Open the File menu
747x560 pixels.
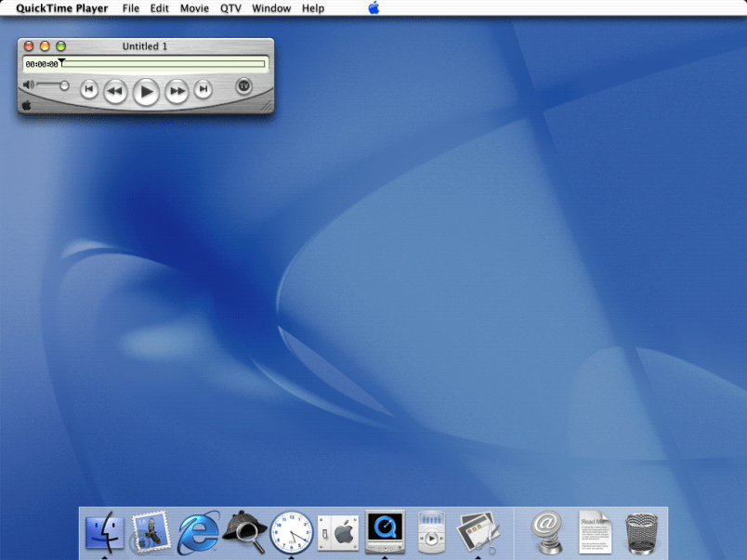pos(131,8)
